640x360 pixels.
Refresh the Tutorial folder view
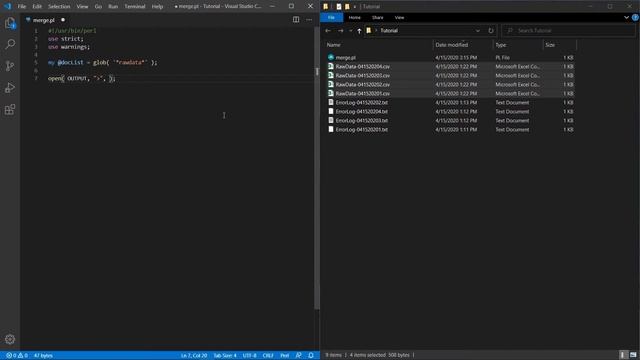point(491,31)
